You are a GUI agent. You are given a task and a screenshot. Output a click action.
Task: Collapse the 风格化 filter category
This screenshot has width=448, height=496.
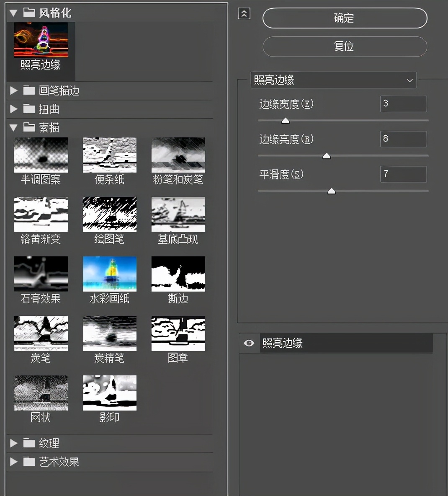click(x=13, y=13)
